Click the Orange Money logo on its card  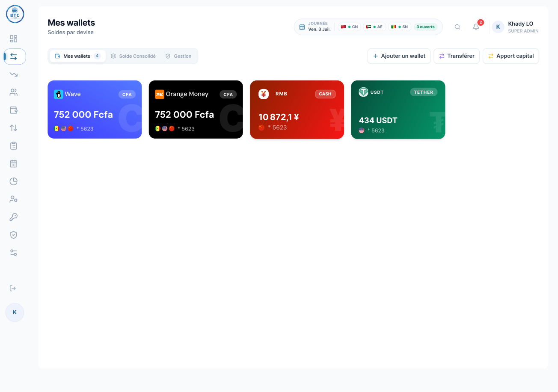160,94
